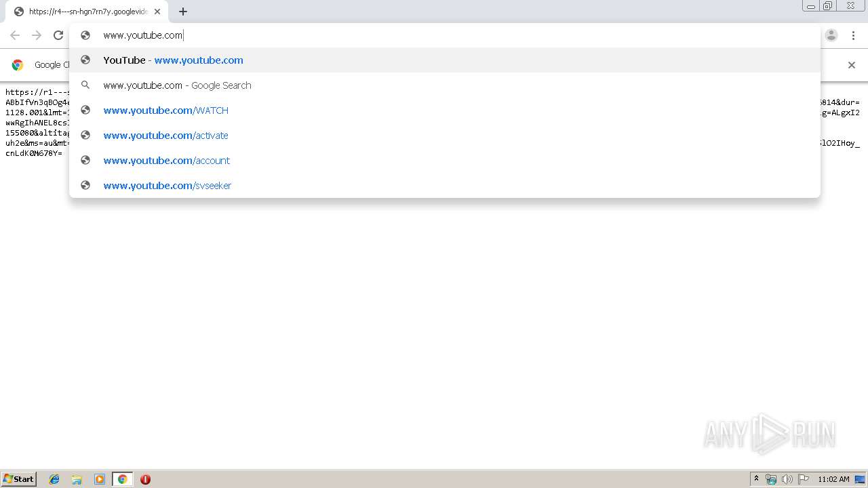Restore the browser window size
Viewport: 868px width, 488px height.
tap(828, 6)
